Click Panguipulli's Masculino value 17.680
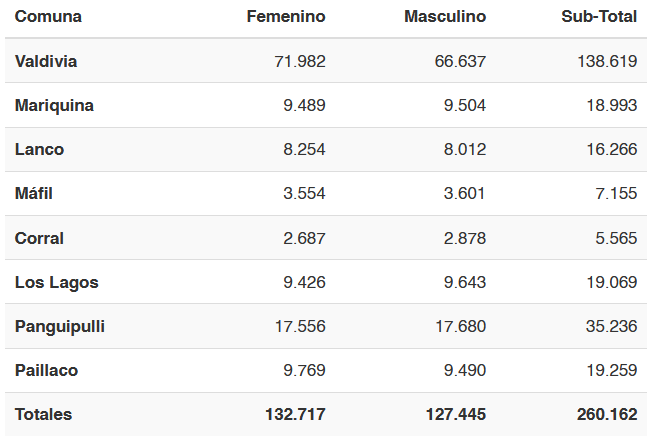The height and width of the screenshot is (442, 651). tap(460, 326)
